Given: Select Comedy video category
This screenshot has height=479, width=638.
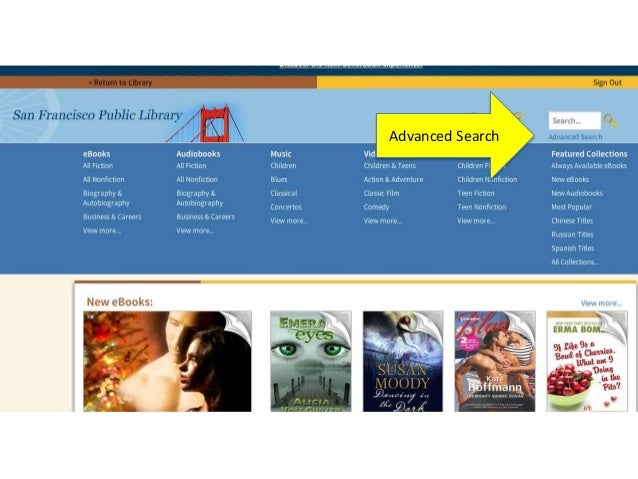Looking at the screenshot, I should pos(376,207).
